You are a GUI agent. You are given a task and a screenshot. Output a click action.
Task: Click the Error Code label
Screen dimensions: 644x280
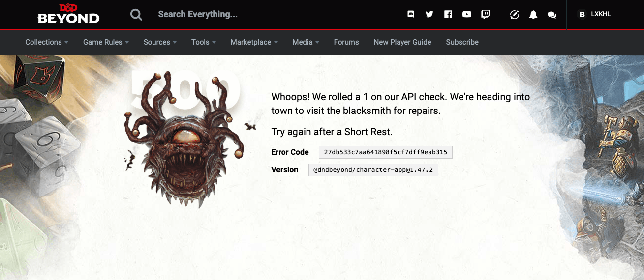pos(290,152)
